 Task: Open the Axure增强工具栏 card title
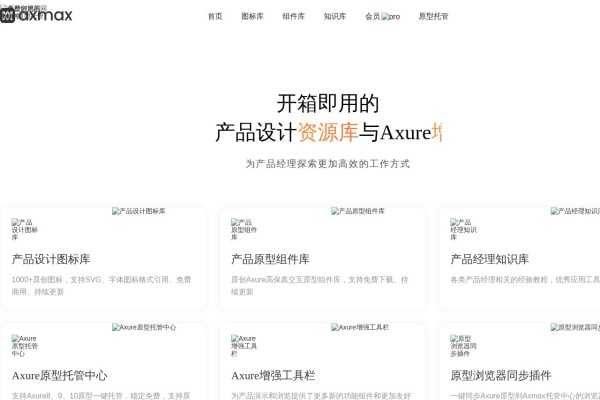tap(273, 376)
